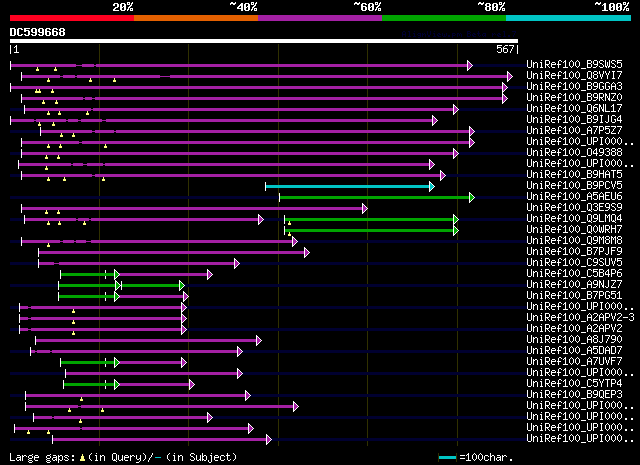Open the UniRef100_Q8VYI7 hit label
The height and width of the screenshot is (465, 640).
click(574, 75)
